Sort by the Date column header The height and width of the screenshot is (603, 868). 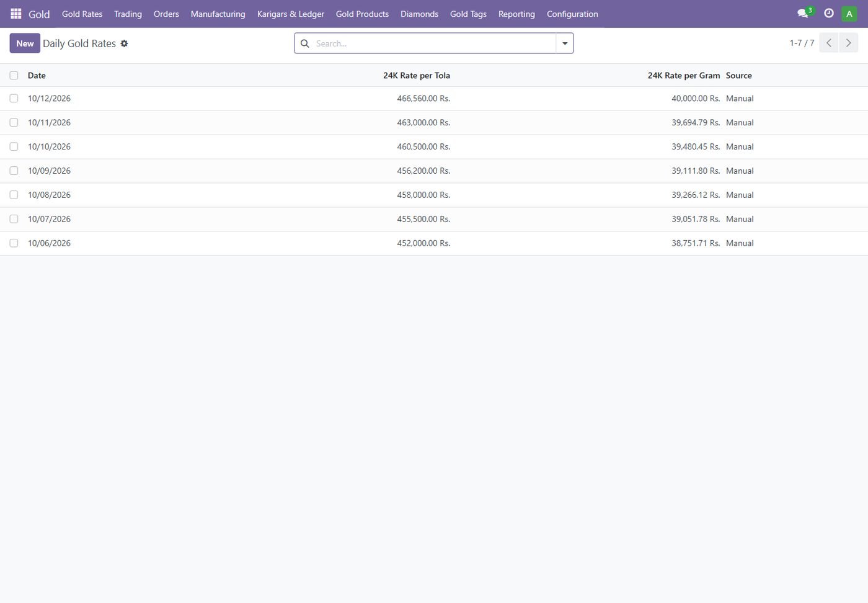37,76
